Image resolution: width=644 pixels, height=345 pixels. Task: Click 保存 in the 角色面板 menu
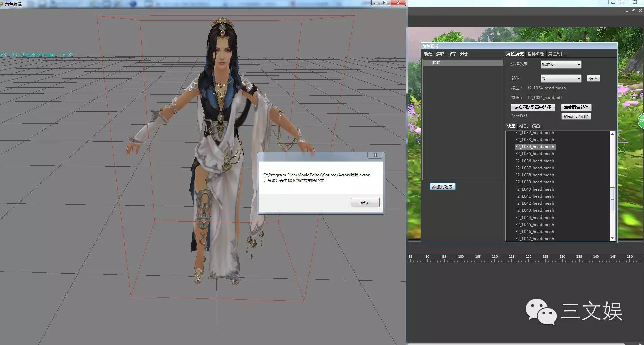click(452, 54)
